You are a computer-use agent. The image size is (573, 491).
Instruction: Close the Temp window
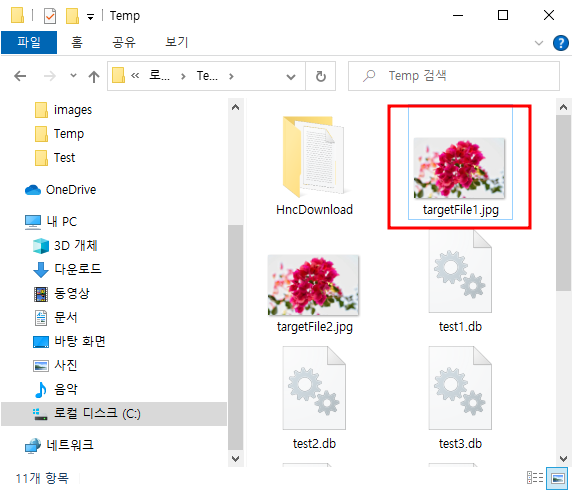coord(549,15)
